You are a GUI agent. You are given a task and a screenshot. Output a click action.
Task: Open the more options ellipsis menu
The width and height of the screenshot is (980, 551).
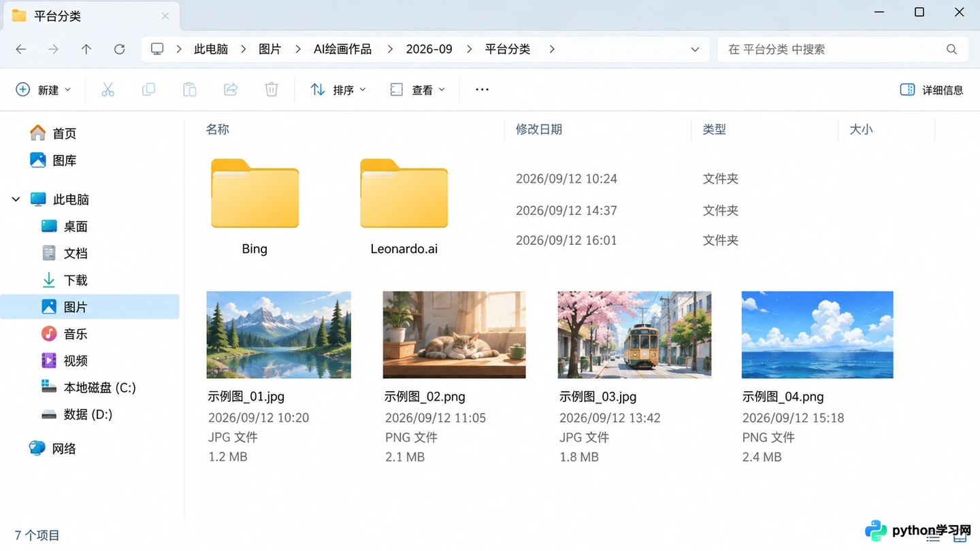point(482,90)
